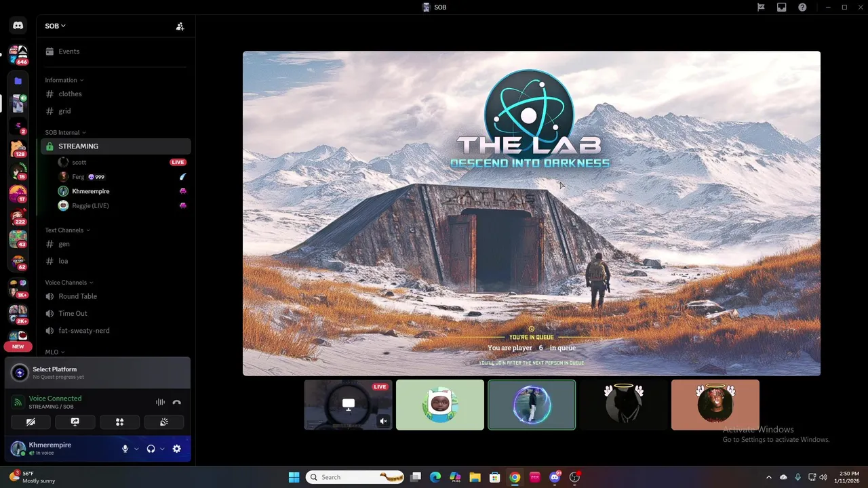
Task: Click the red NEW mentions indicator
Action: [x=18, y=346]
